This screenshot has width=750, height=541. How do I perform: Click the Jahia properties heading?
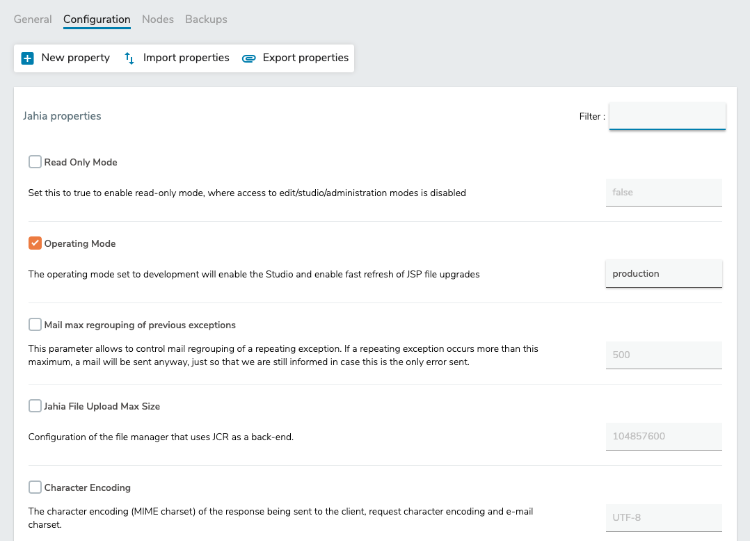62,116
